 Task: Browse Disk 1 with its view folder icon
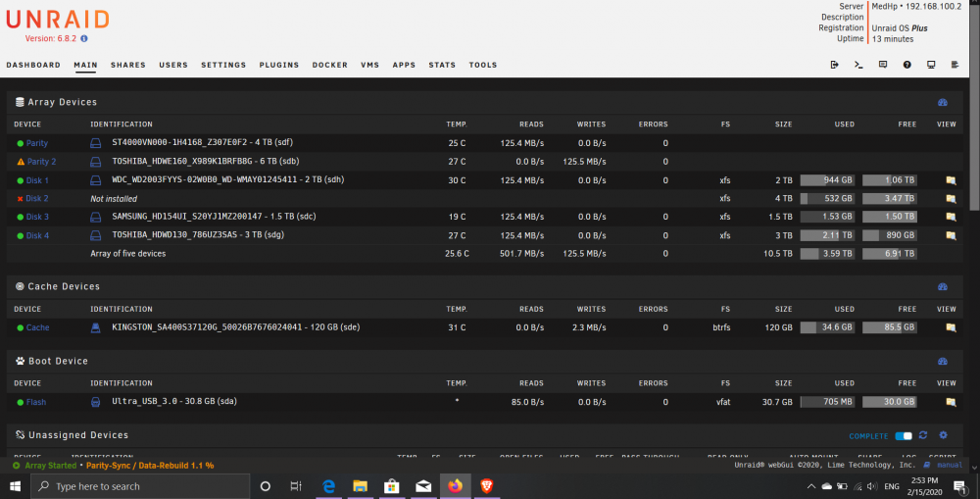[x=951, y=180]
